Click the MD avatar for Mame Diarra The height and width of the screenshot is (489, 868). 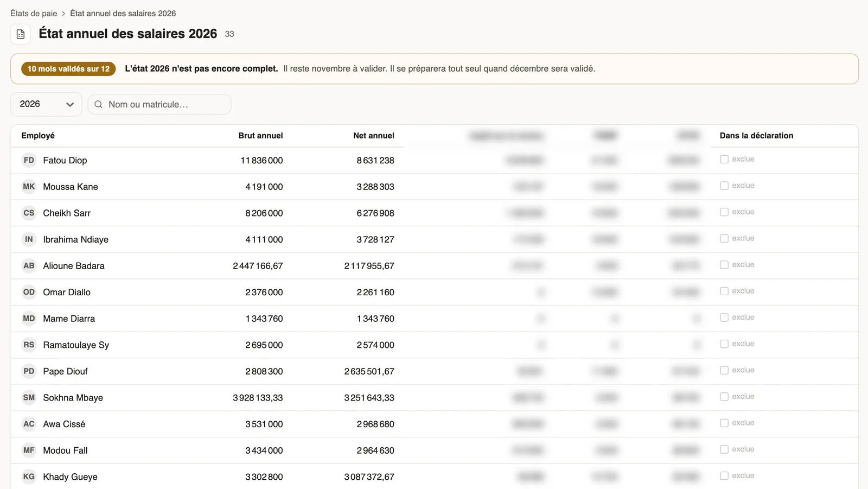click(29, 319)
